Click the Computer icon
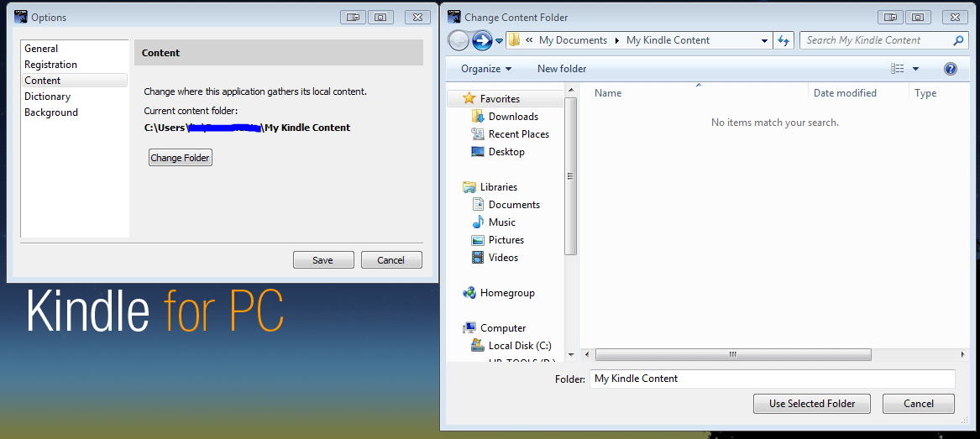980x439 pixels. (469, 328)
